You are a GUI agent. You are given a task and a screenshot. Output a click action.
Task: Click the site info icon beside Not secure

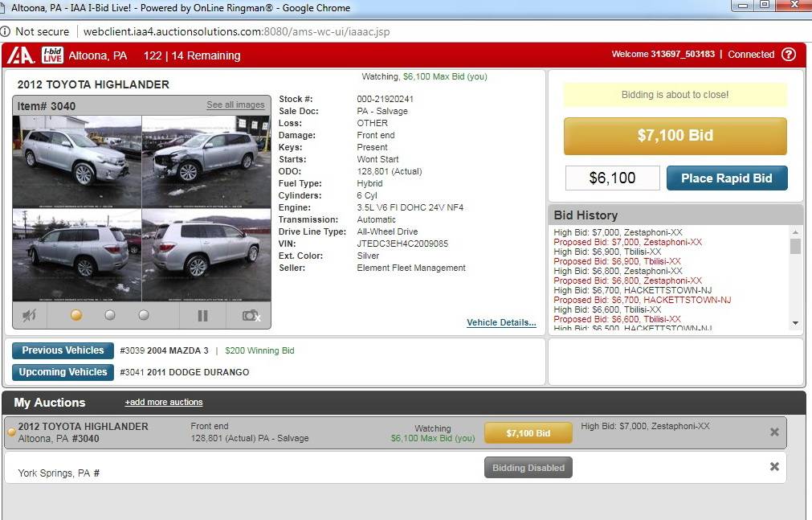pos(5,31)
